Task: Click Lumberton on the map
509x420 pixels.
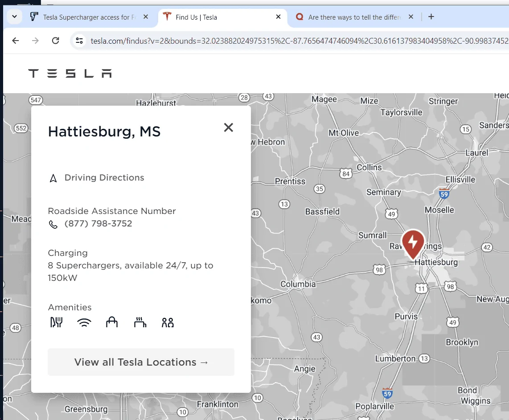Action: pyautogui.click(x=395, y=358)
